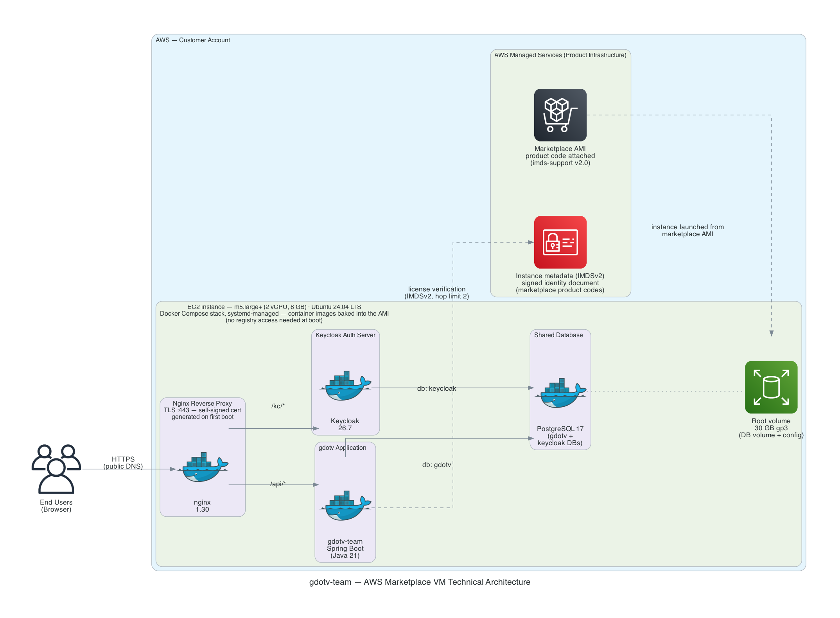Click the 'Shared Database' group title

[558, 335]
